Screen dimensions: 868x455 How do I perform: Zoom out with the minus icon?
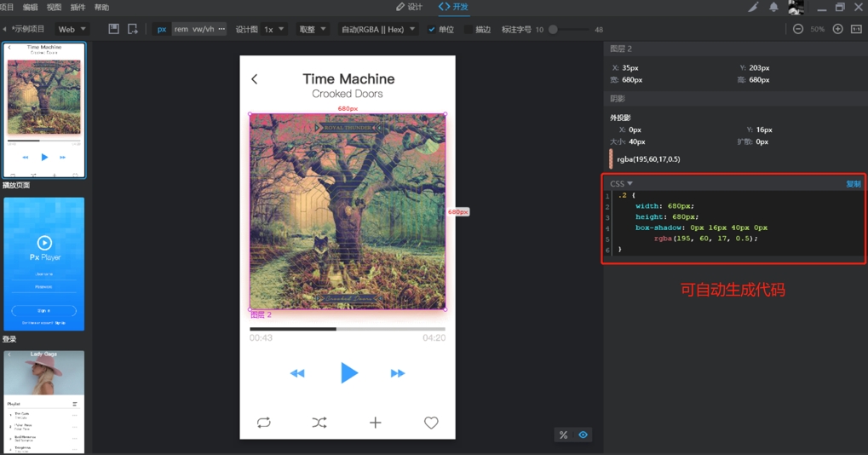click(x=798, y=29)
